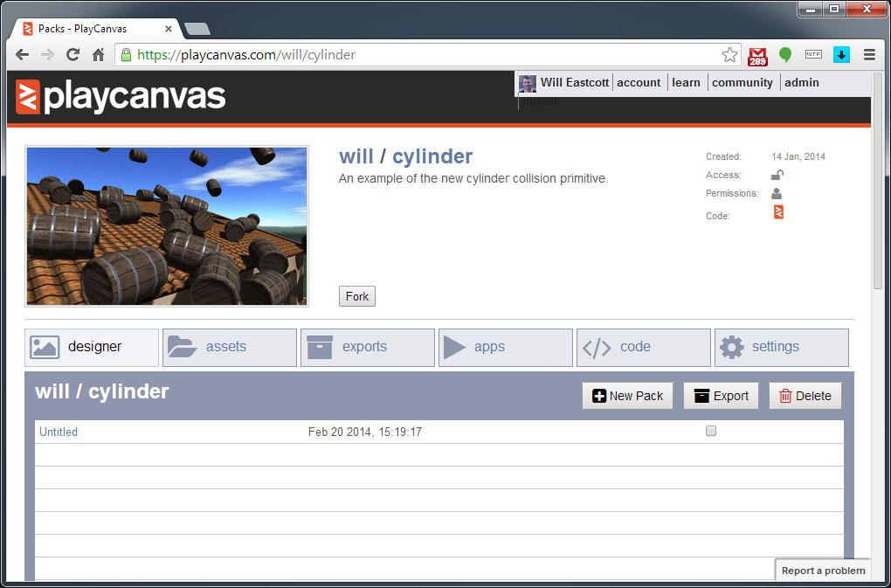Open the admin link
Screen dimensions: 891x588
(x=802, y=82)
